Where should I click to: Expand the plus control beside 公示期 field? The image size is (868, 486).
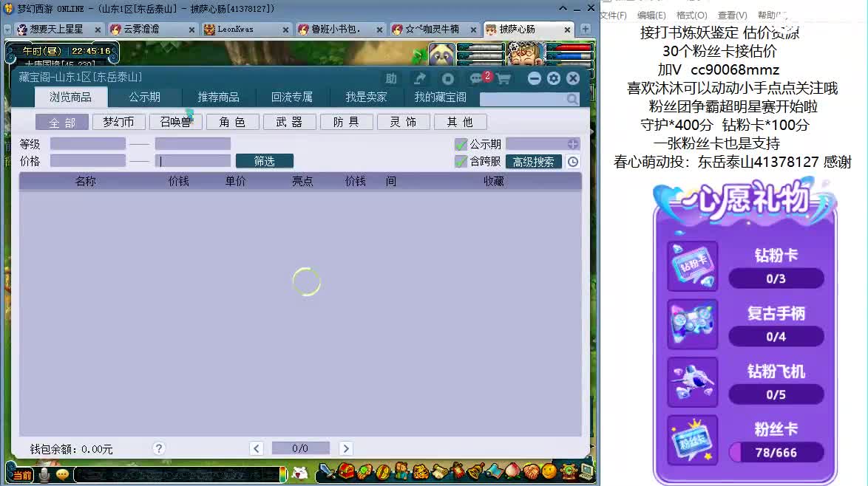[573, 144]
